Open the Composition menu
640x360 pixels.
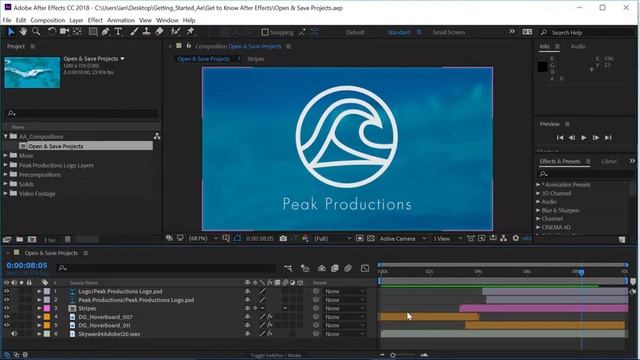(x=48, y=20)
